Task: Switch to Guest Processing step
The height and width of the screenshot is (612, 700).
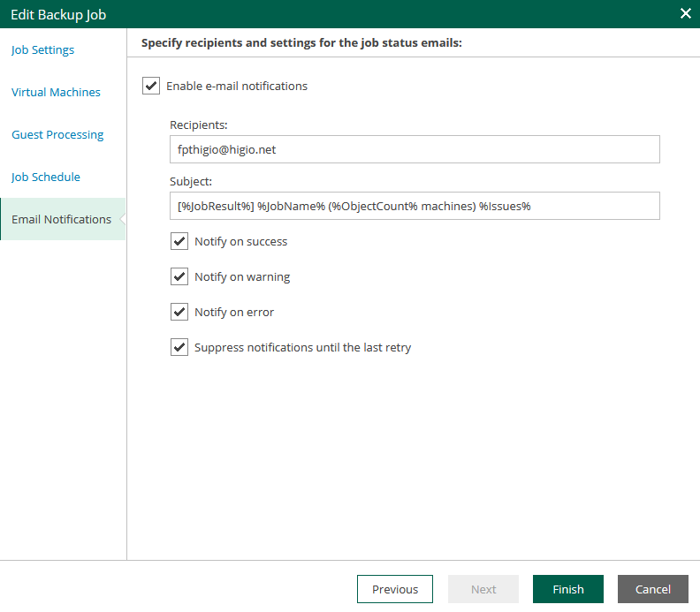Action: [57, 135]
